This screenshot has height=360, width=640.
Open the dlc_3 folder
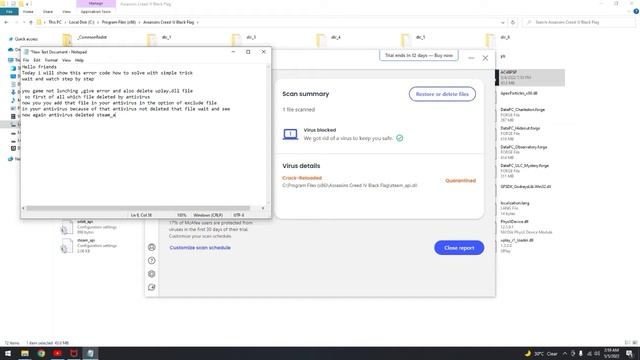(244, 39)
